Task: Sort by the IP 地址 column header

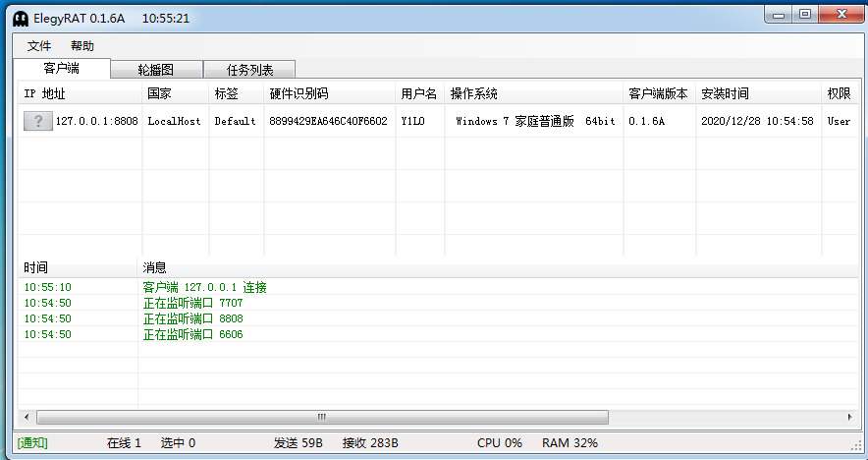Action: (81, 93)
